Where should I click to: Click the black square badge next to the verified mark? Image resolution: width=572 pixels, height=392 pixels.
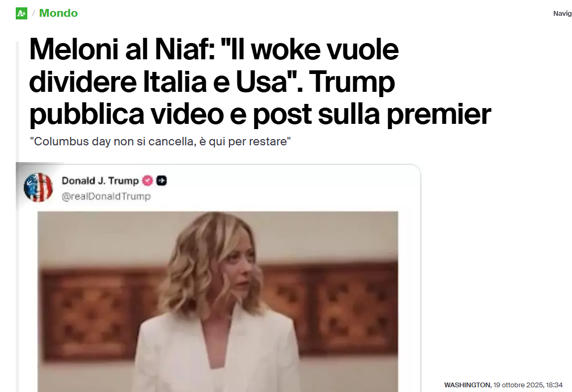[x=162, y=181]
